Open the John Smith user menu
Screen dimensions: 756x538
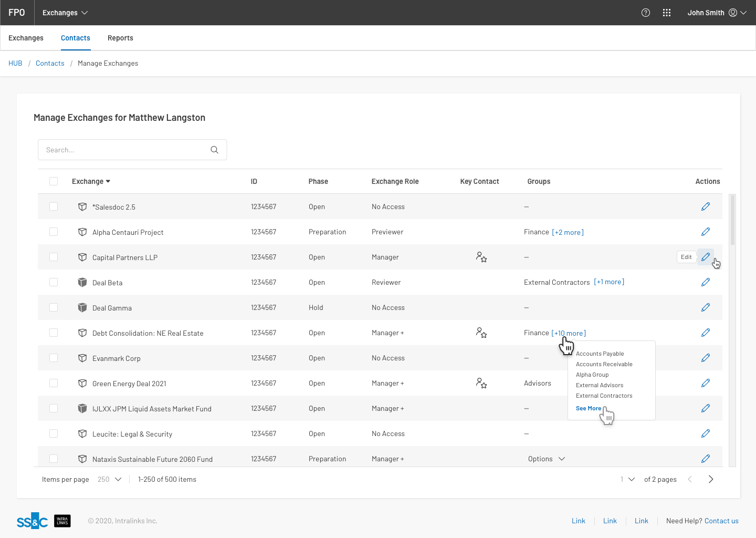pyautogui.click(x=717, y=13)
